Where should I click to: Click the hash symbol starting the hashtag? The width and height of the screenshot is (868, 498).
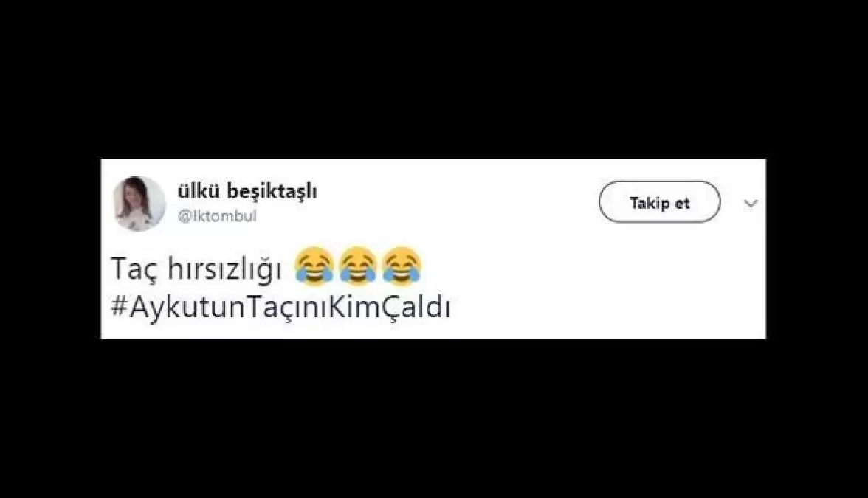click(120, 307)
